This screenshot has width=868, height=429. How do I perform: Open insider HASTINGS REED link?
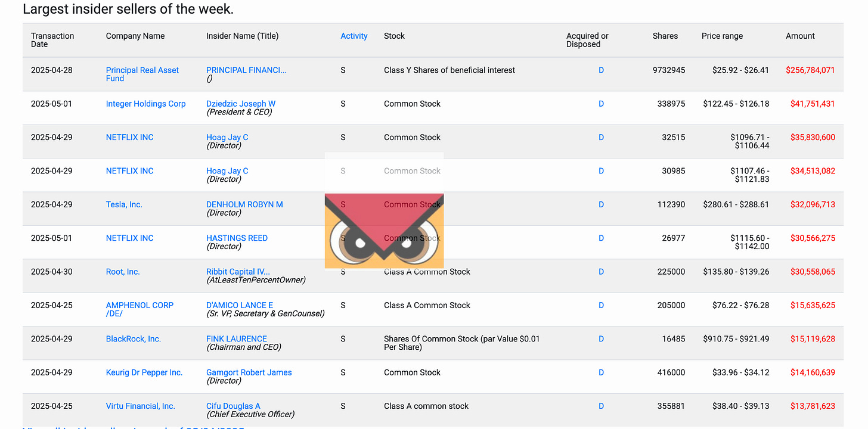(x=237, y=238)
